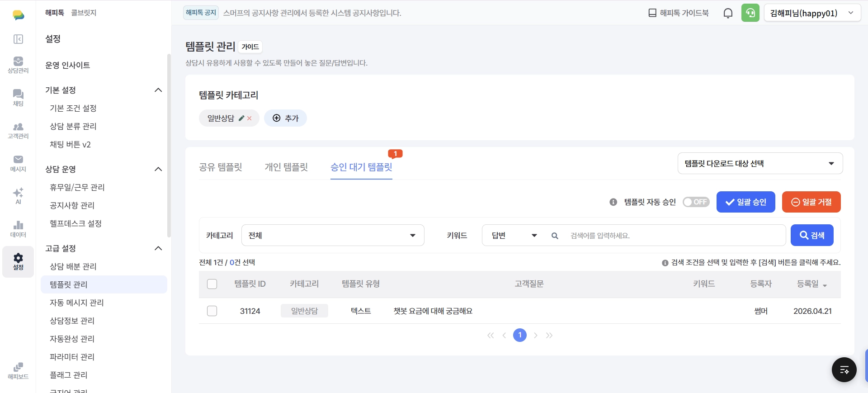Open 파라미터 관리 menu item
The image size is (868, 393).
(x=72, y=357)
